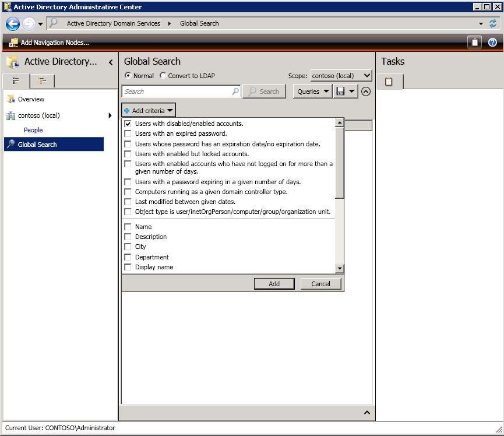Expand contoso (local) submenu arrow
The width and height of the screenshot is (504, 436).
tap(110, 115)
